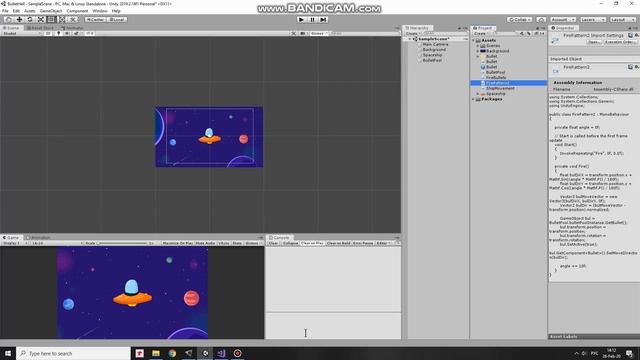Open the Layout dropdown
Viewport: 640px width, 360px height.
coord(622,19)
